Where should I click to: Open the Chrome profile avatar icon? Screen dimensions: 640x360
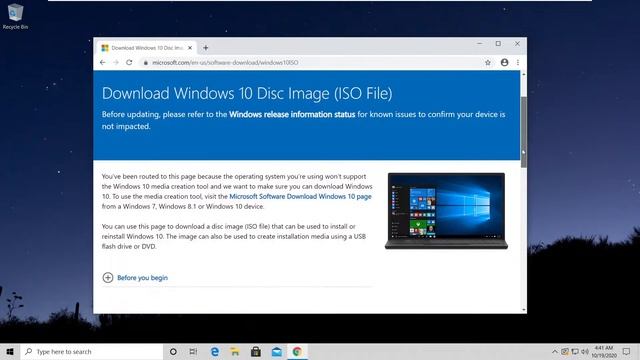(504, 62)
